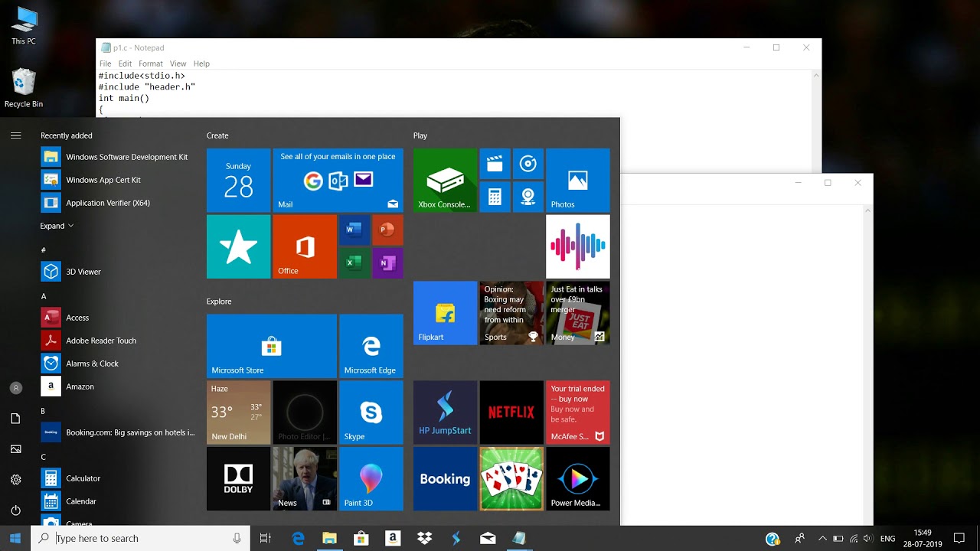Expand the Recently added list
The image size is (980, 551).
(57, 226)
